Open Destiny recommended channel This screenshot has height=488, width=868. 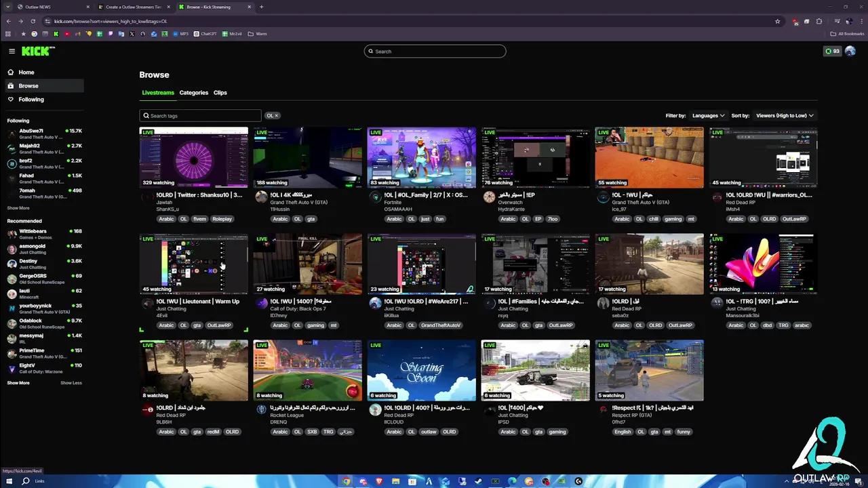(44, 264)
